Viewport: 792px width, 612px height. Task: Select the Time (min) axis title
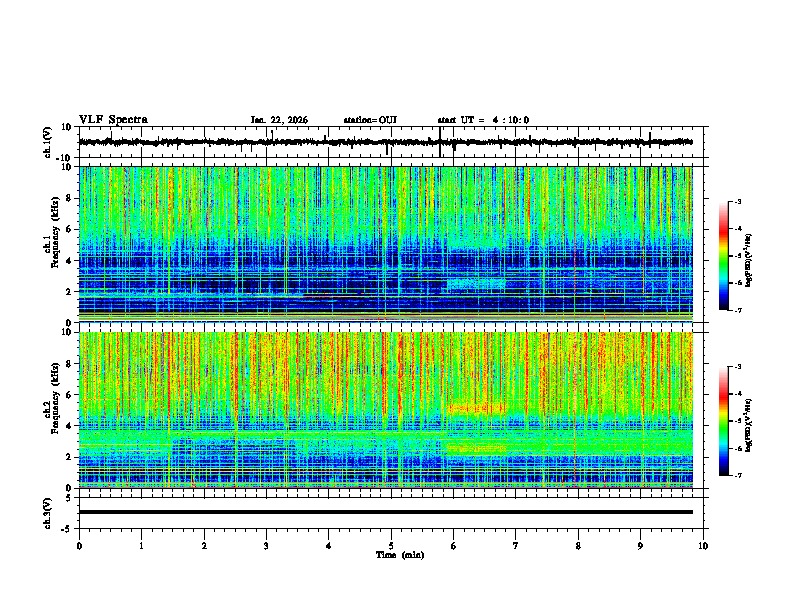[400, 555]
